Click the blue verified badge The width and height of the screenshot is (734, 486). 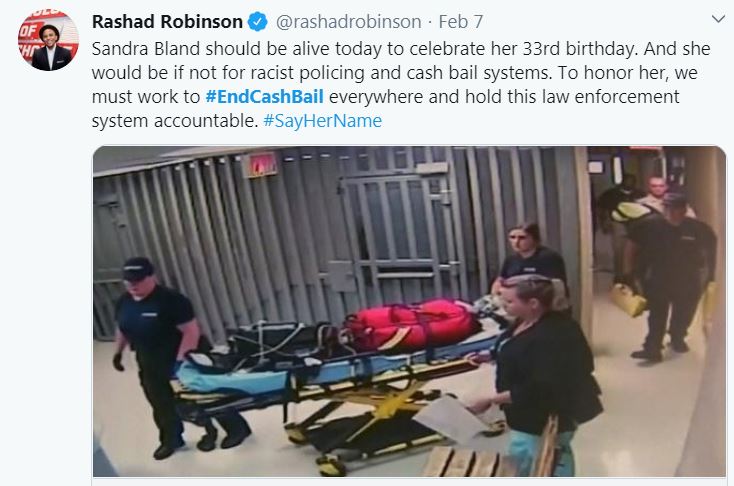[257, 22]
